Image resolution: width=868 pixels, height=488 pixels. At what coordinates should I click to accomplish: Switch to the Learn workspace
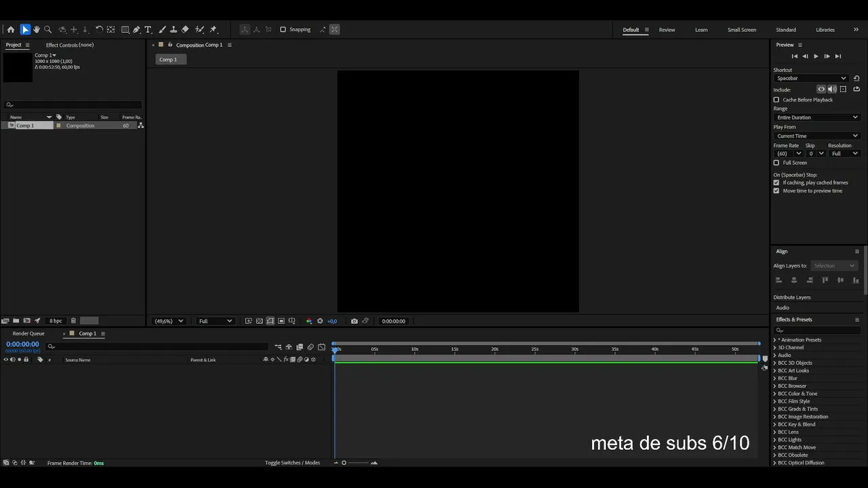coord(701,30)
